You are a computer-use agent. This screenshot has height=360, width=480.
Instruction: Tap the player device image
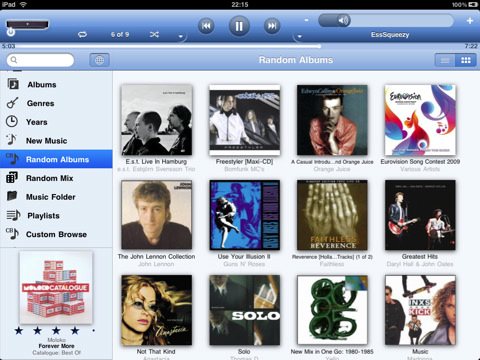[x=27, y=25]
